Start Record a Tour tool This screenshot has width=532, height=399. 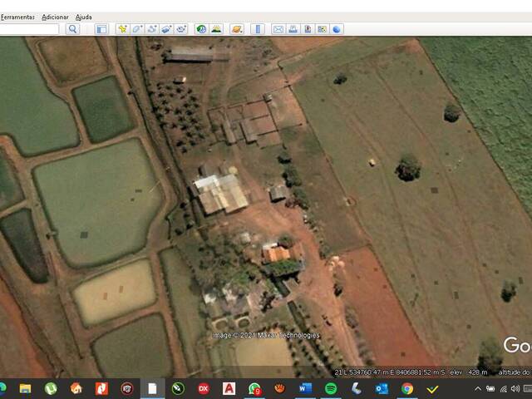click(x=181, y=29)
